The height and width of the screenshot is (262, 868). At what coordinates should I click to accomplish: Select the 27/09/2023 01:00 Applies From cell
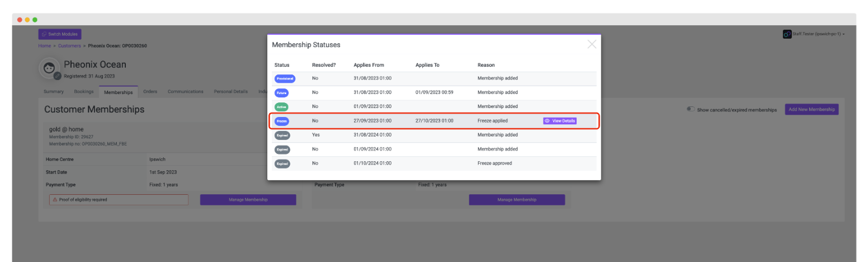[x=372, y=120]
